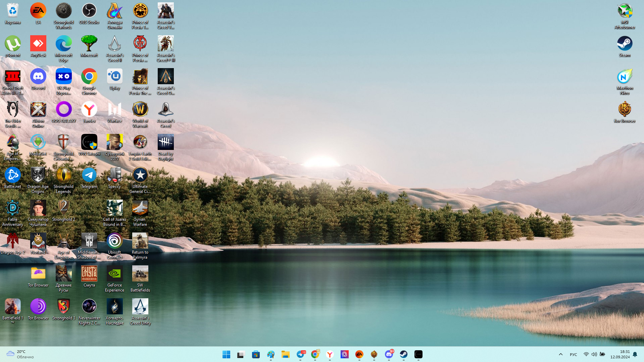Open GeForce Experience shortcut
This screenshot has width=644, height=362.
click(115, 279)
